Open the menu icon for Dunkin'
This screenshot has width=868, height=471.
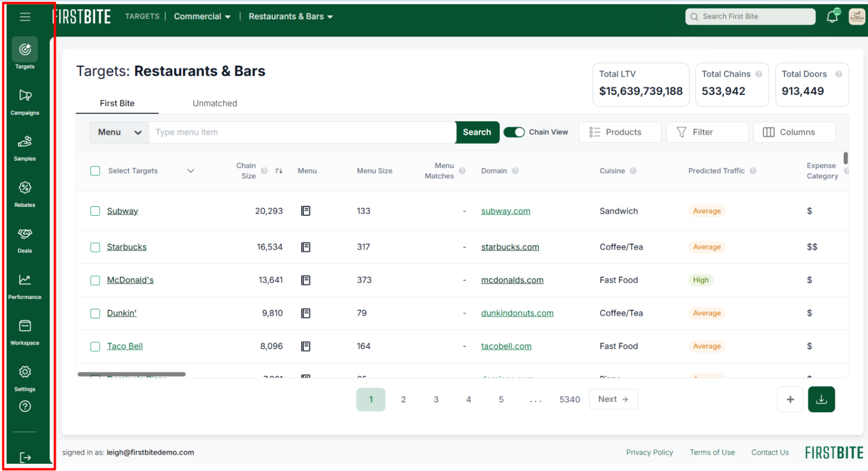point(306,313)
